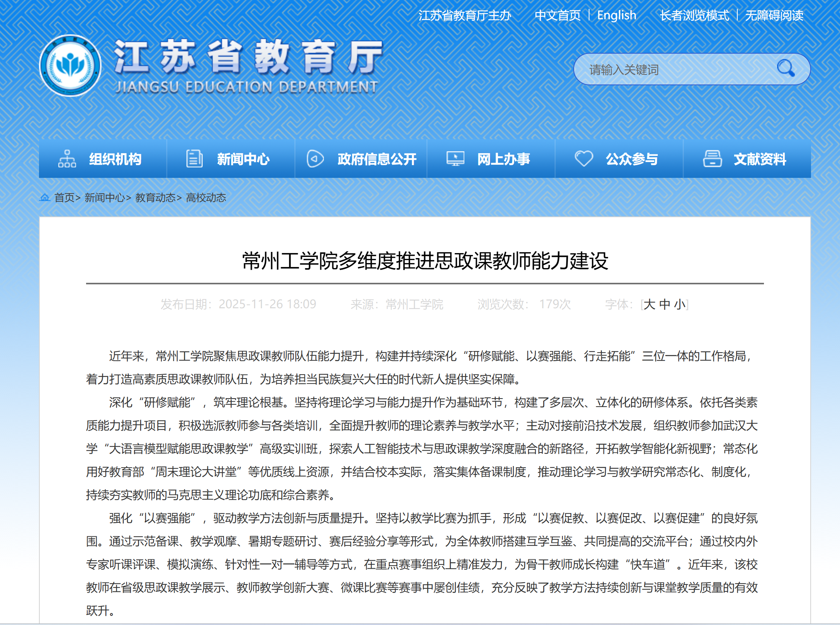
Task: Click the monitor icon beside 网上办事
Action: click(x=455, y=159)
